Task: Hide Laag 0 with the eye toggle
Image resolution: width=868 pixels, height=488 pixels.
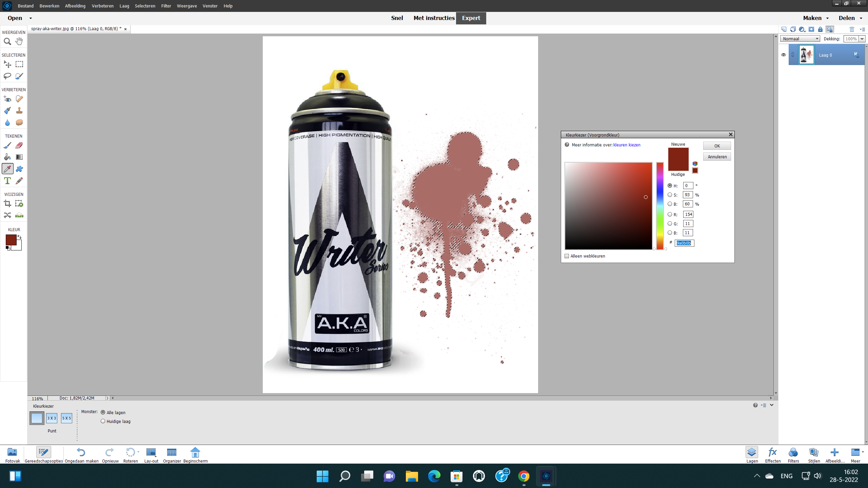Action: 784,55
